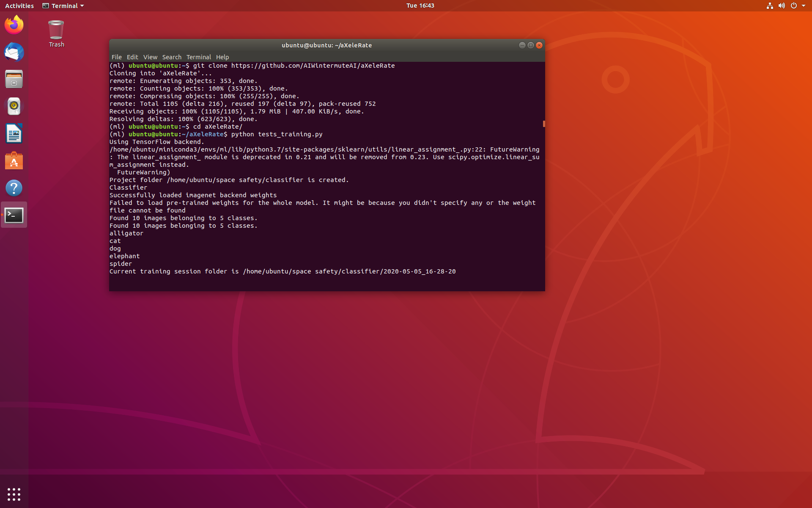Open the Edit menu in the terminal
The height and width of the screenshot is (508, 812).
[x=132, y=57]
